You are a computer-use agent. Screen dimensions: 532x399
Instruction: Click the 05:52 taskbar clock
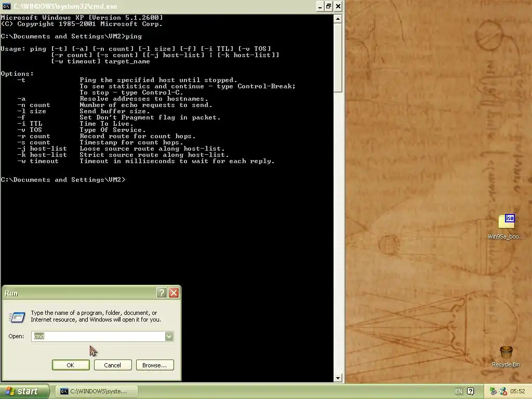coord(517,391)
